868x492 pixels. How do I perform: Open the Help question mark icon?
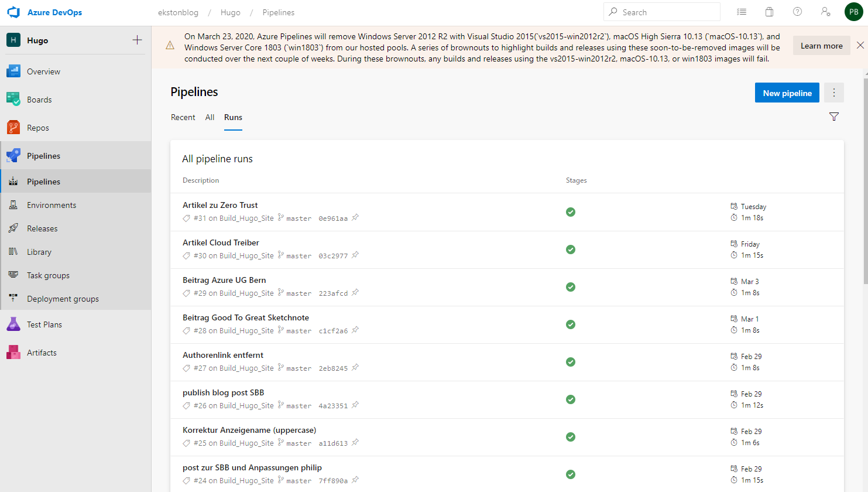click(798, 12)
